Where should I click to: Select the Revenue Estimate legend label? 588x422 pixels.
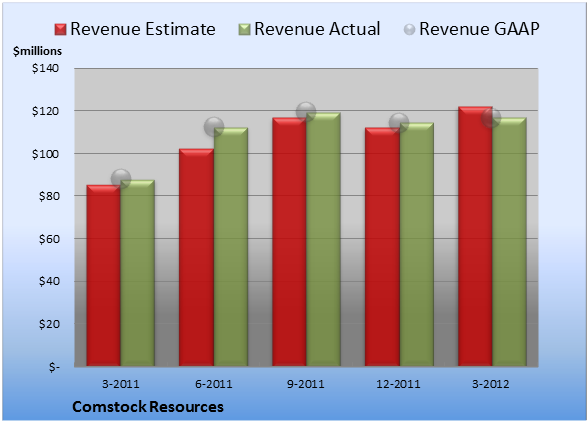tap(143, 29)
